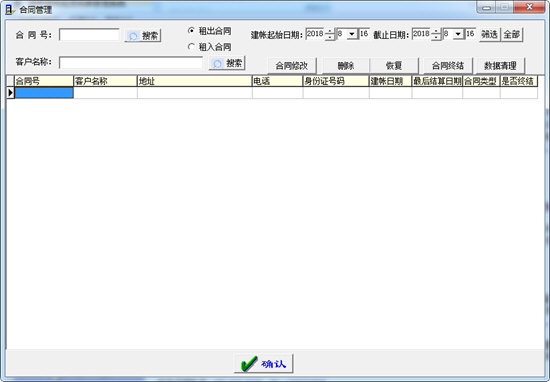
Task: Select 租出合同 radio option
Action: click(x=191, y=31)
